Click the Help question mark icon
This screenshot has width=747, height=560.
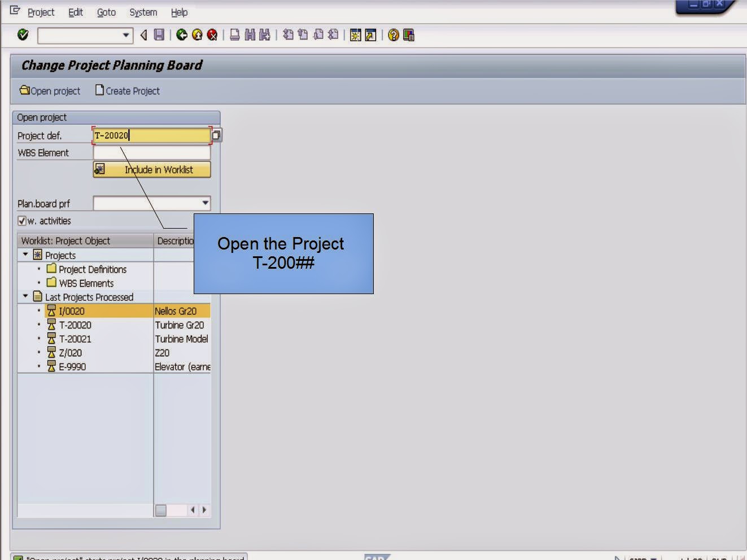coord(393,35)
